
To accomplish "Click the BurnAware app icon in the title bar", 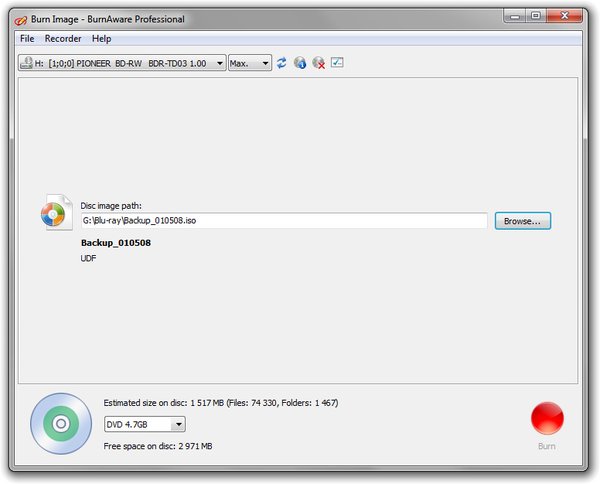I will click(x=21, y=20).
